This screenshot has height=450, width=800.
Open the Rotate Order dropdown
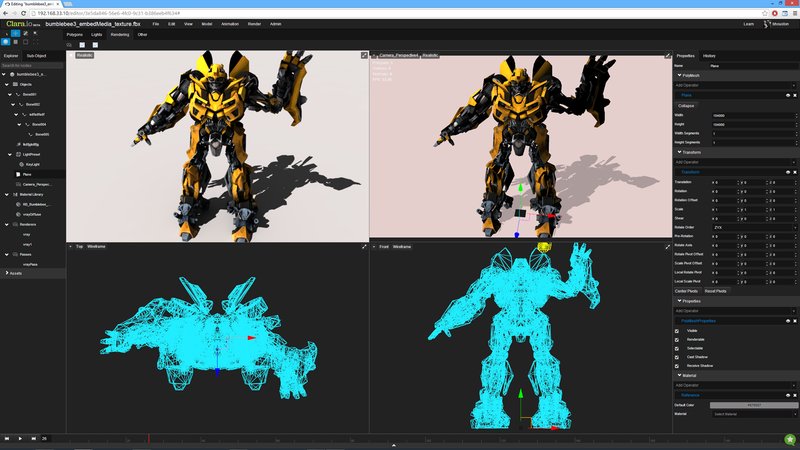[x=754, y=228]
